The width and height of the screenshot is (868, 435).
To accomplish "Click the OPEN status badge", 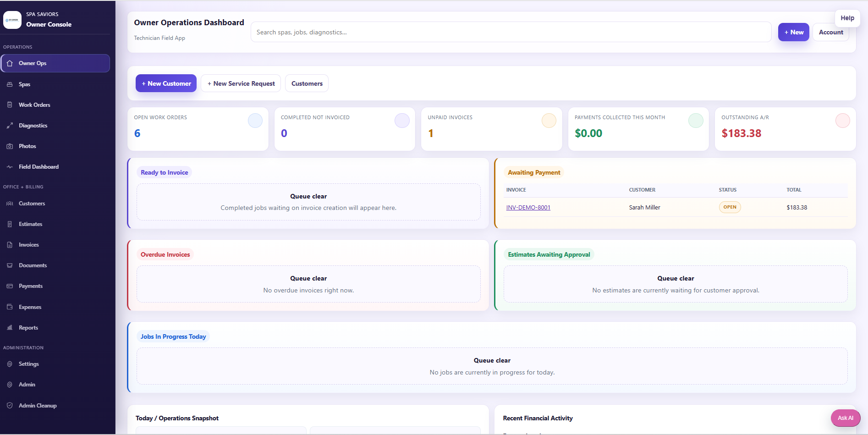I will (x=730, y=207).
